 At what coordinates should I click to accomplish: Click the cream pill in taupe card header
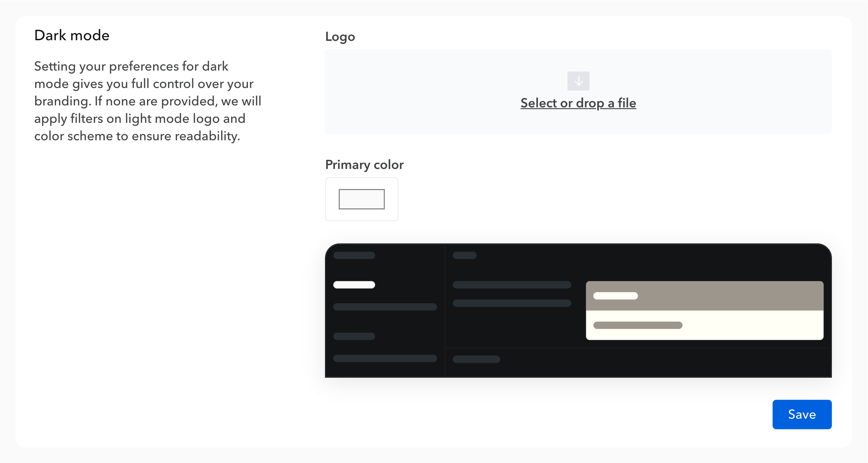pos(615,296)
